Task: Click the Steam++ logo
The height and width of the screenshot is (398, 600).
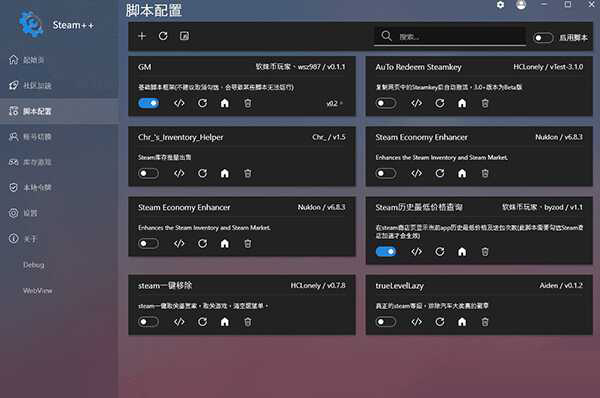Action: click(x=31, y=24)
